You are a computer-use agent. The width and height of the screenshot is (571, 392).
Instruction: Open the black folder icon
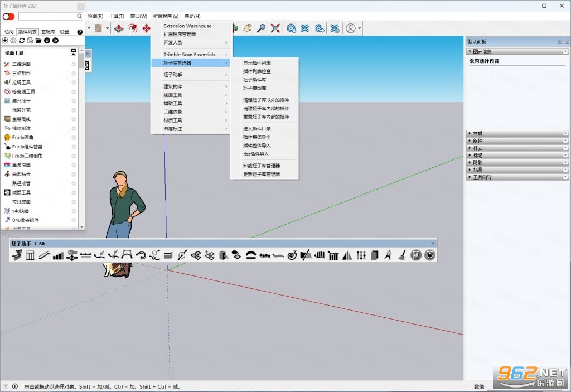pos(38,41)
